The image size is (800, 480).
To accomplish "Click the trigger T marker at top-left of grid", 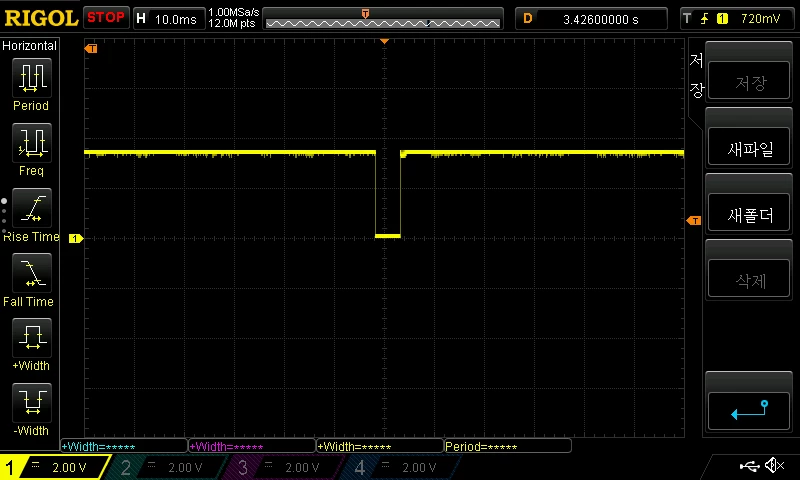I will pos(91,48).
